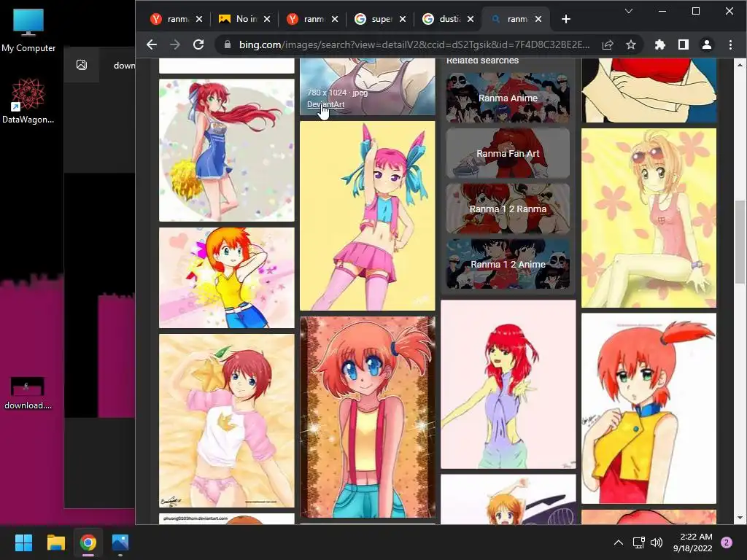Click the scrollbar up arrow
747x560 pixels.
click(x=740, y=64)
